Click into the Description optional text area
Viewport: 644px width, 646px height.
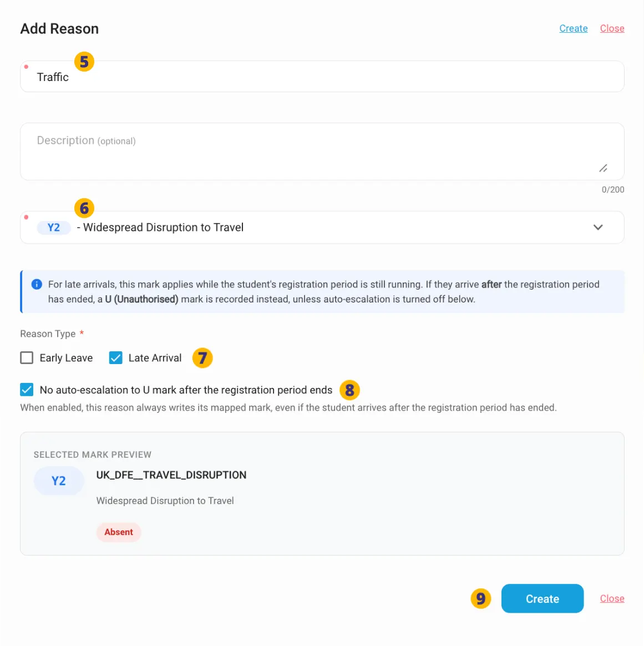[322, 151]
